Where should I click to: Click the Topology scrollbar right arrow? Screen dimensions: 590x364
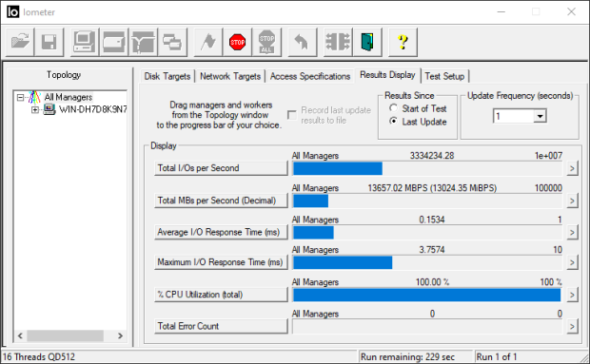[121, 335]
